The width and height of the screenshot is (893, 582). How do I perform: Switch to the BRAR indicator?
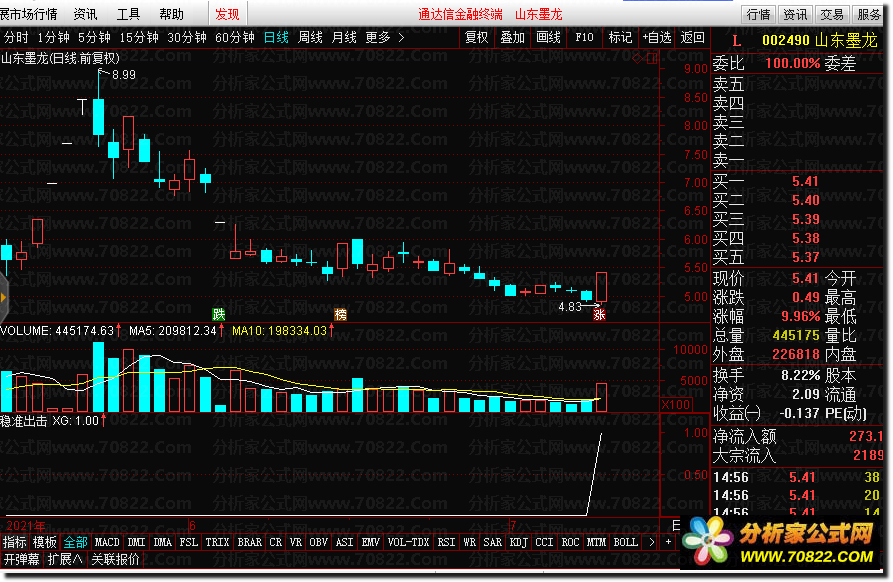coord(249,542)
